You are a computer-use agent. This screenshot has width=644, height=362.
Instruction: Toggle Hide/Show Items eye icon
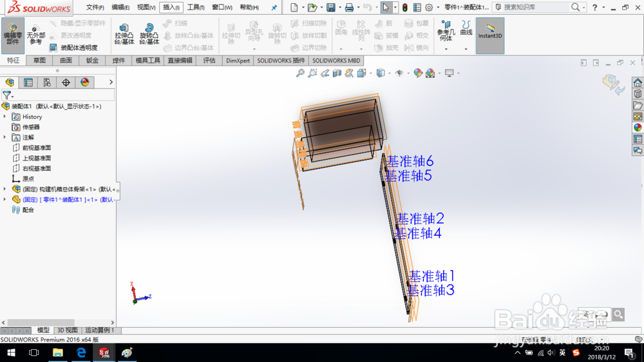point(399,73)
